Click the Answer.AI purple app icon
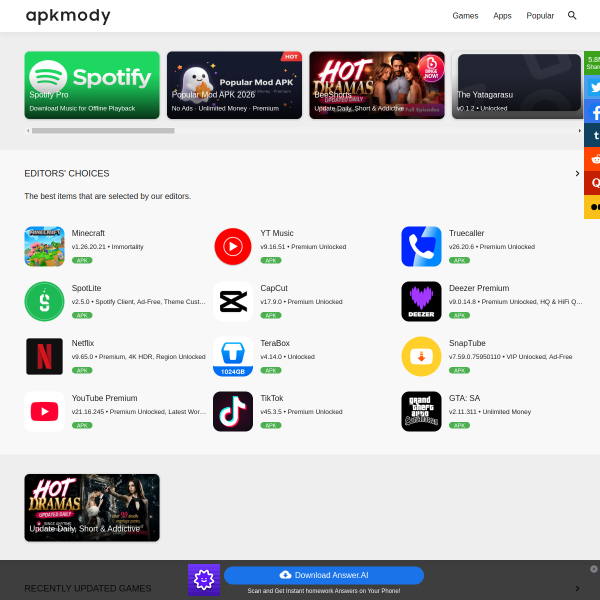Image resolution: width=600 pixels, height=600 pixels. [x=204, y=580]
